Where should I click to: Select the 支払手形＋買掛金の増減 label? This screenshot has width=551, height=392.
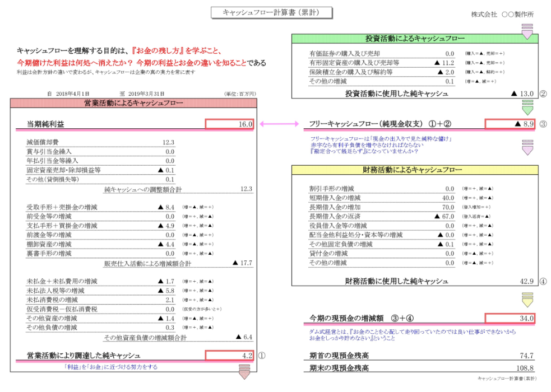point(62,226)
